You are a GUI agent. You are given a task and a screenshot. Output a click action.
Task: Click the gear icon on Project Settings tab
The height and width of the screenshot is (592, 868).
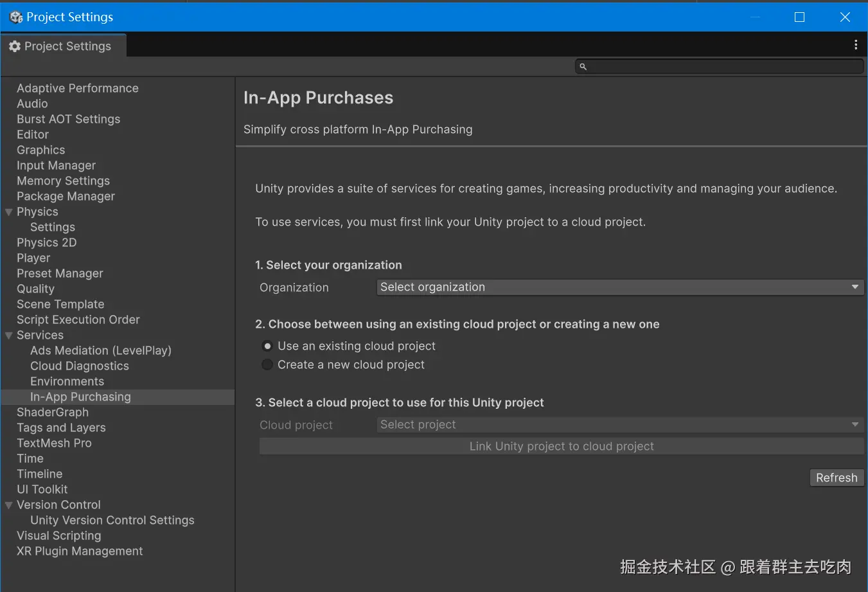coord(15,46)
